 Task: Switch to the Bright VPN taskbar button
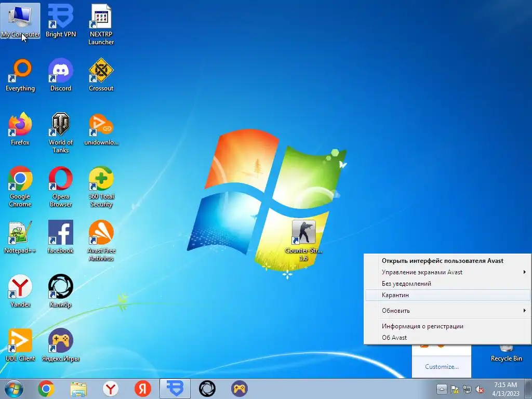pyautogui.click(x=175, y=389)
